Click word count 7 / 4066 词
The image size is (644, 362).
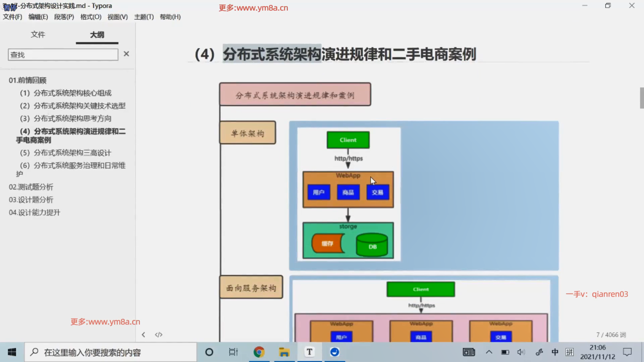tap(611, 335)
